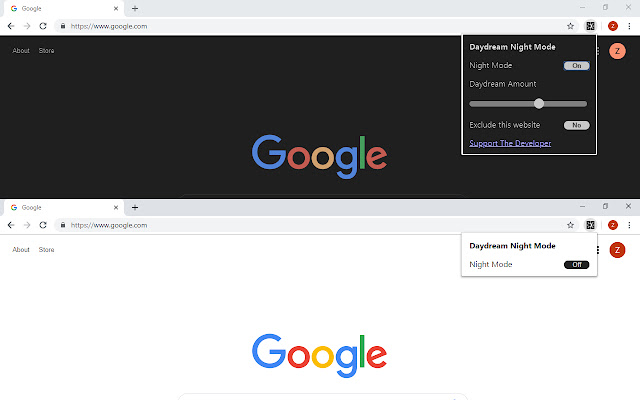Click the Night Mode label in the light popup
The height and width of the screenshot is (400, 640).
point(491,264)
